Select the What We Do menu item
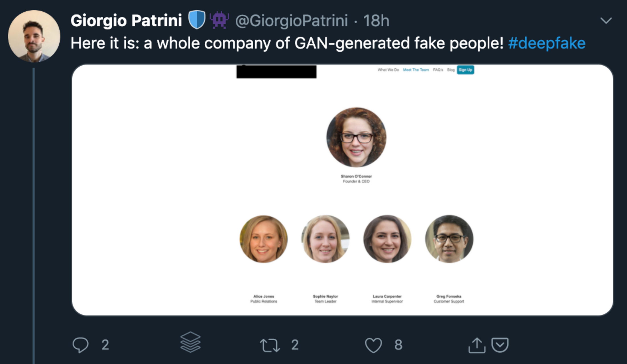Image resolution: width=627 pixels, height=364 pixels. 388,70
